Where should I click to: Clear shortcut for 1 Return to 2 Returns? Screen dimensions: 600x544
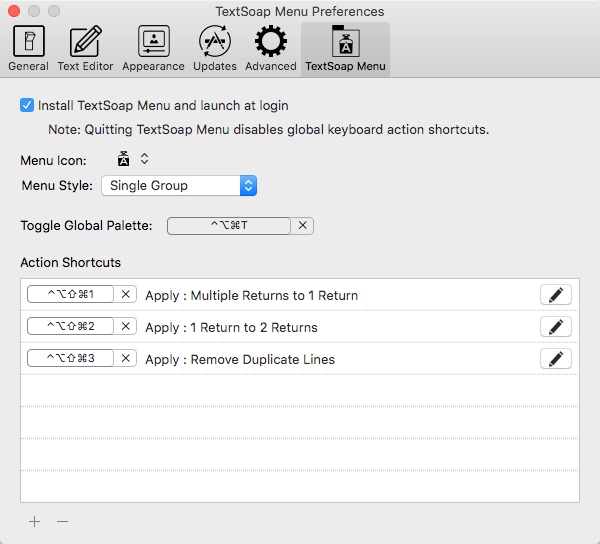click(x=125, y=327)
